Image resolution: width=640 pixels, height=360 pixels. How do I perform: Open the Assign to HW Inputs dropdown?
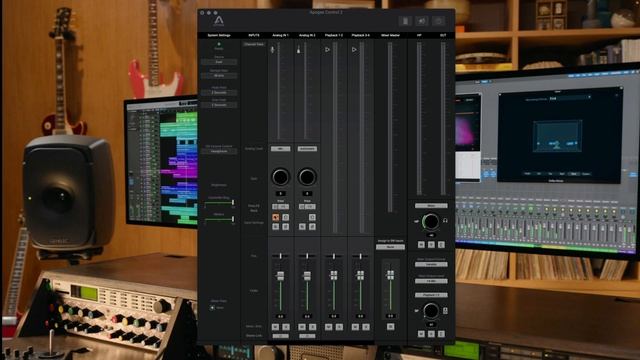pyautogui.click(x=390, y=247)
